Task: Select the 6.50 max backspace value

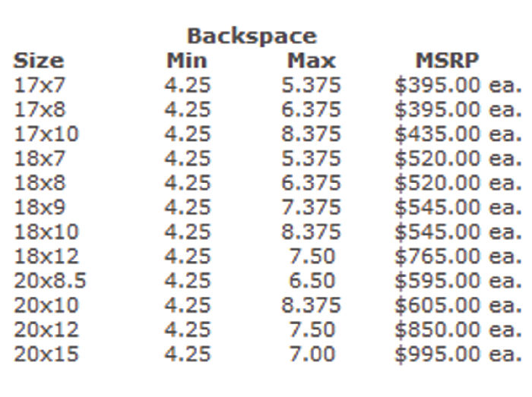Action: click(312, 281)
